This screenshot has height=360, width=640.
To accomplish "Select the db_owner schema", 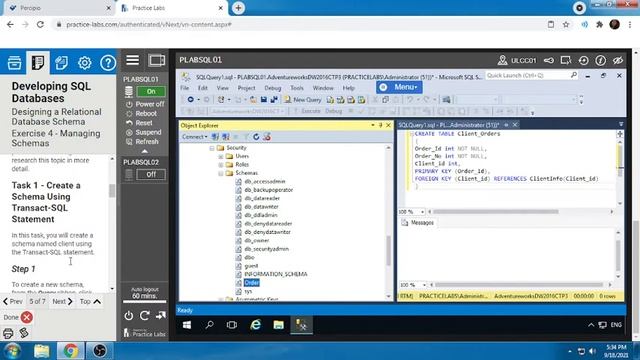I will click(x=257, y=240).
